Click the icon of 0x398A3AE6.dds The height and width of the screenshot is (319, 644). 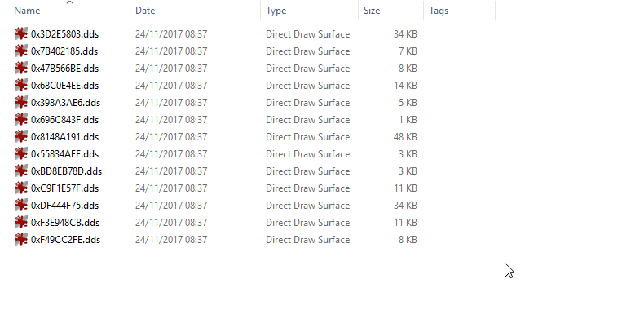[21, 102]
